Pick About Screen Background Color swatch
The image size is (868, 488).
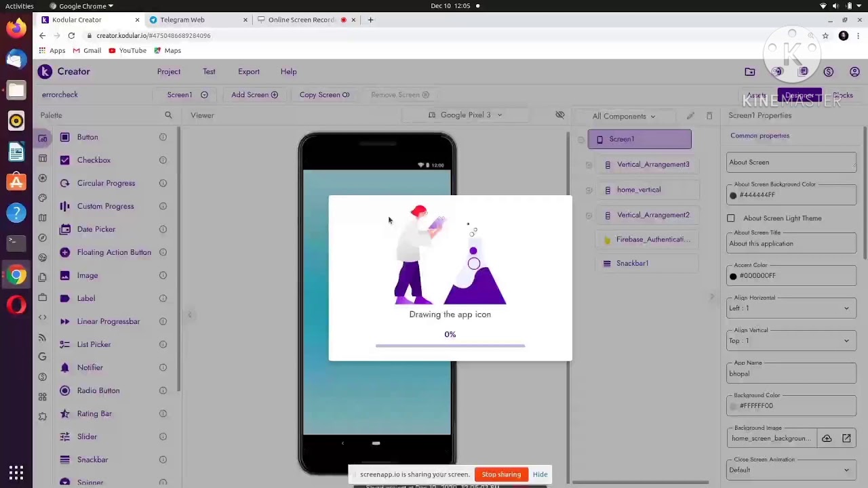pyautogui.click(x=733, y=195)
